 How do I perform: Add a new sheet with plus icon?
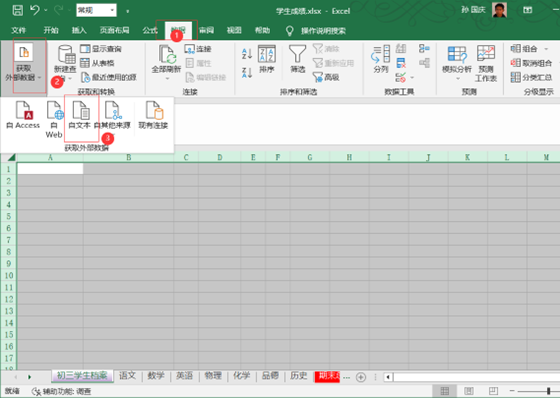click(x=361, y=377)
